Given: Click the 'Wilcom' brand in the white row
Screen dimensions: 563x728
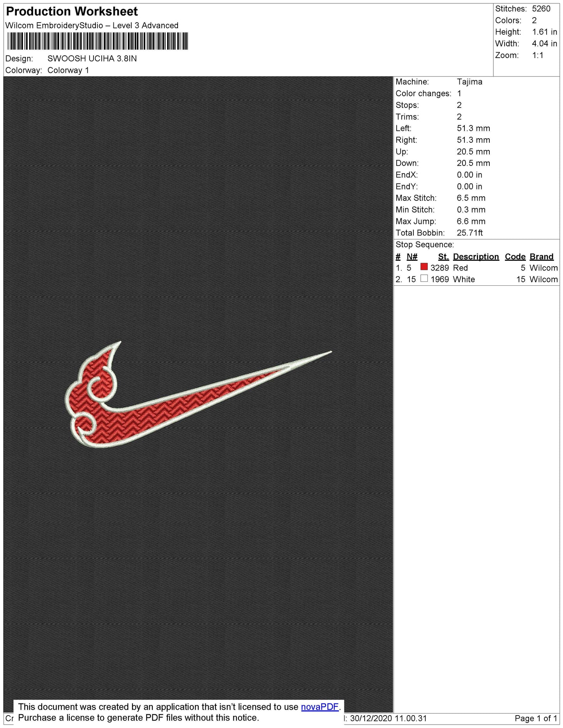Looking at the screenshot, I should 544,279.
